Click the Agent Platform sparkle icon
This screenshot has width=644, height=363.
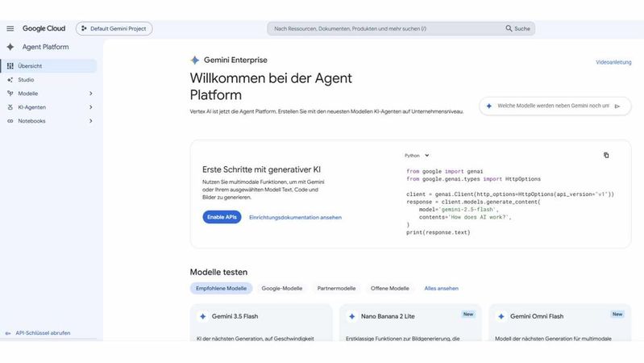pos(10,47)
